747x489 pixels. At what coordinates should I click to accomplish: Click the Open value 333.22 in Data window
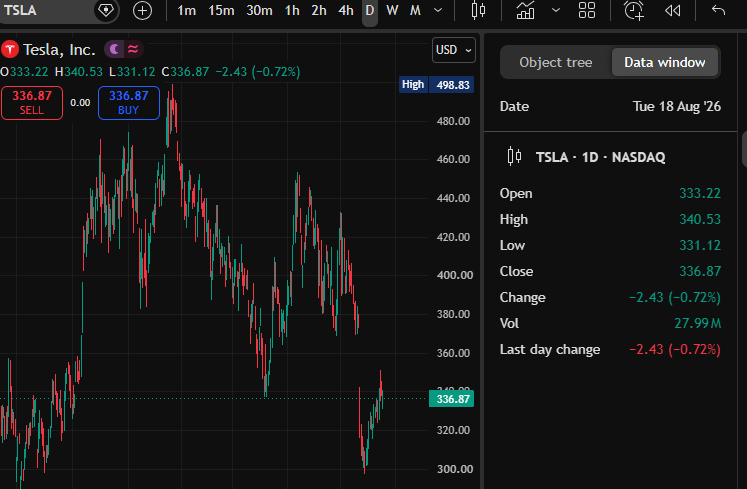pos(700,193)
